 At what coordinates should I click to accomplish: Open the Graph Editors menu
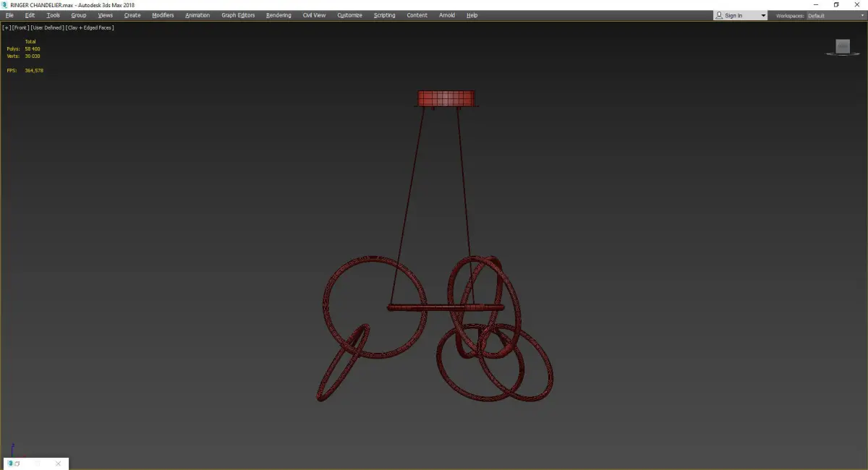click(x=238, y=15)
